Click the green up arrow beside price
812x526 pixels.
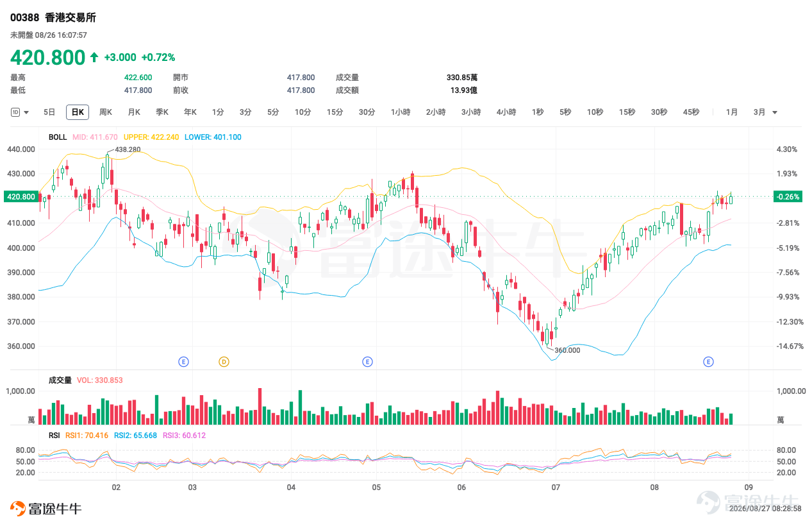(94, 58)
